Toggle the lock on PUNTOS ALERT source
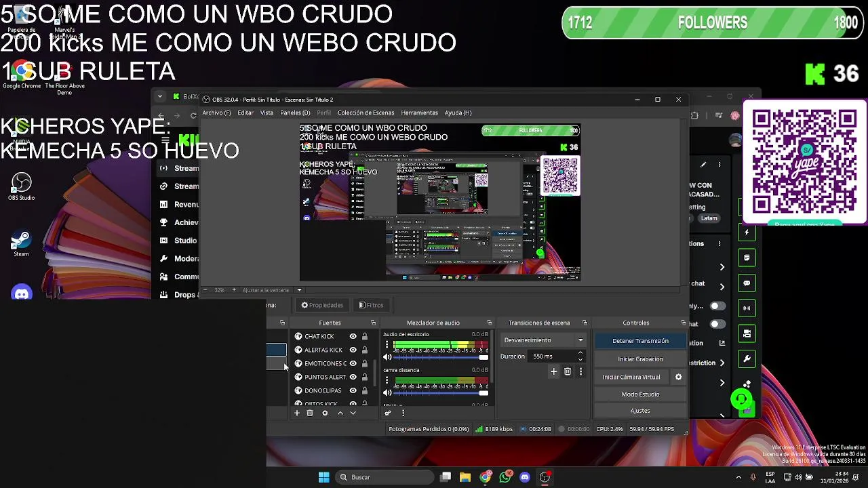868x488 pixels. tap(364, 377)
